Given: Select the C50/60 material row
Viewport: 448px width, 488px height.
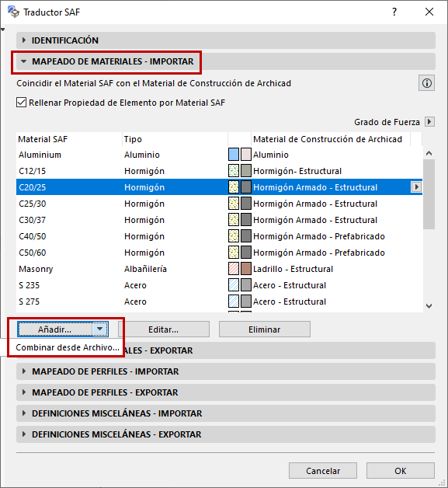Looking at the screenshot, I should pyautogui.click(x=219, y=252).
